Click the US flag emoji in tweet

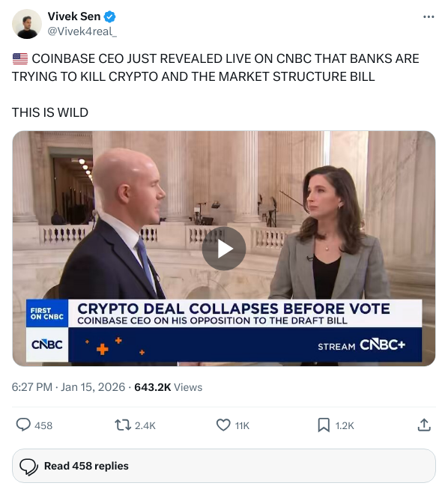pyautogui.click(x=20, y=58)
